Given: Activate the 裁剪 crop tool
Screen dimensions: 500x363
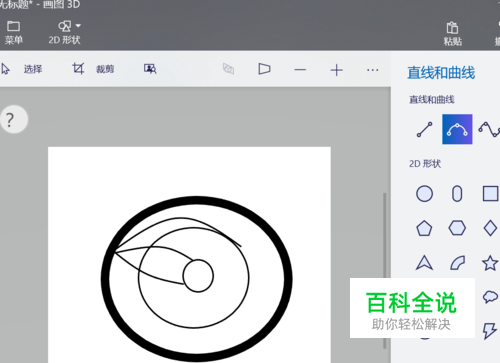Looking at the screenshot, I should click(x=93, y=69).
